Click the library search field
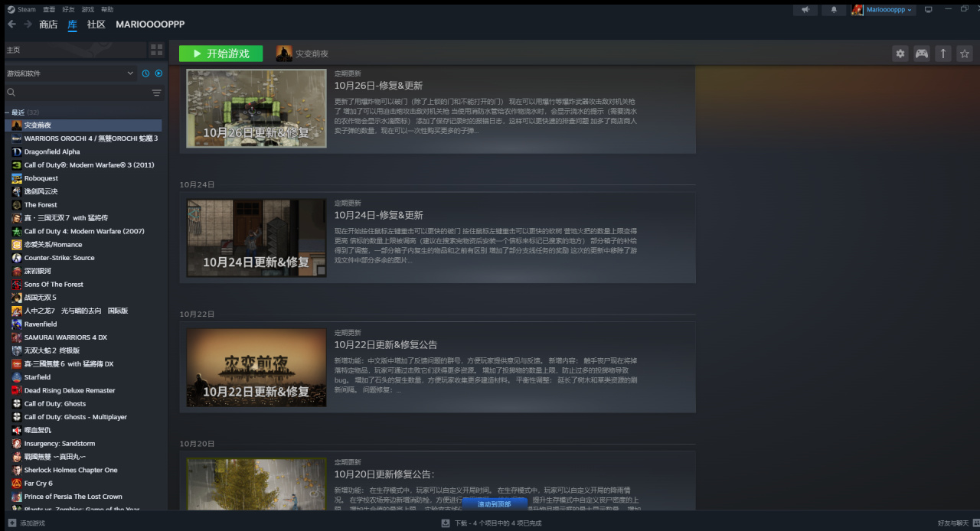Screen dimensions: 980x531 [77, 93]
